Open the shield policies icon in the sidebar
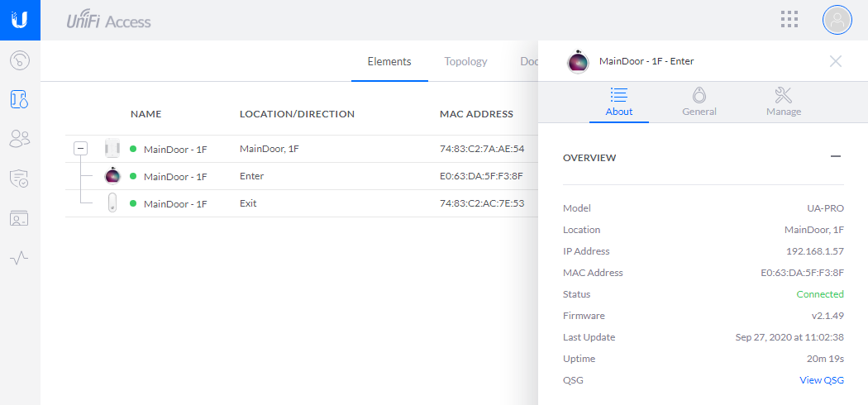The width and height of the screenshot is (868, 405). 20,179
